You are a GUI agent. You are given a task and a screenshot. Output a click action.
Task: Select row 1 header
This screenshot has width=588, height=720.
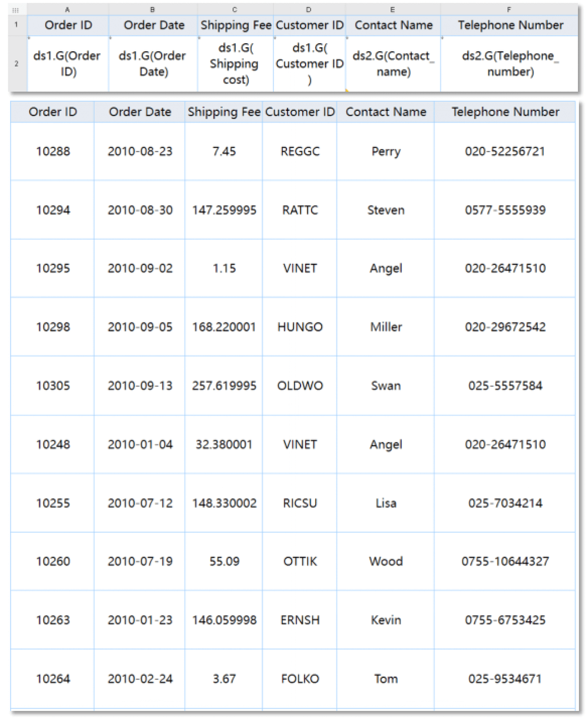[16, 25]
